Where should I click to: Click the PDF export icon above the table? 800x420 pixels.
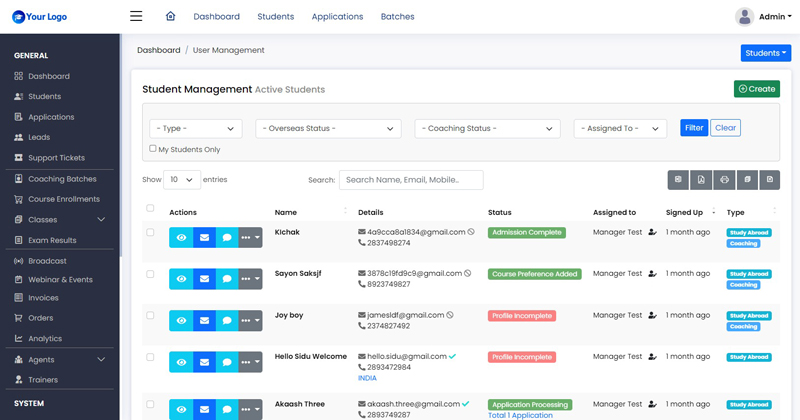click(x=701, y=180)
